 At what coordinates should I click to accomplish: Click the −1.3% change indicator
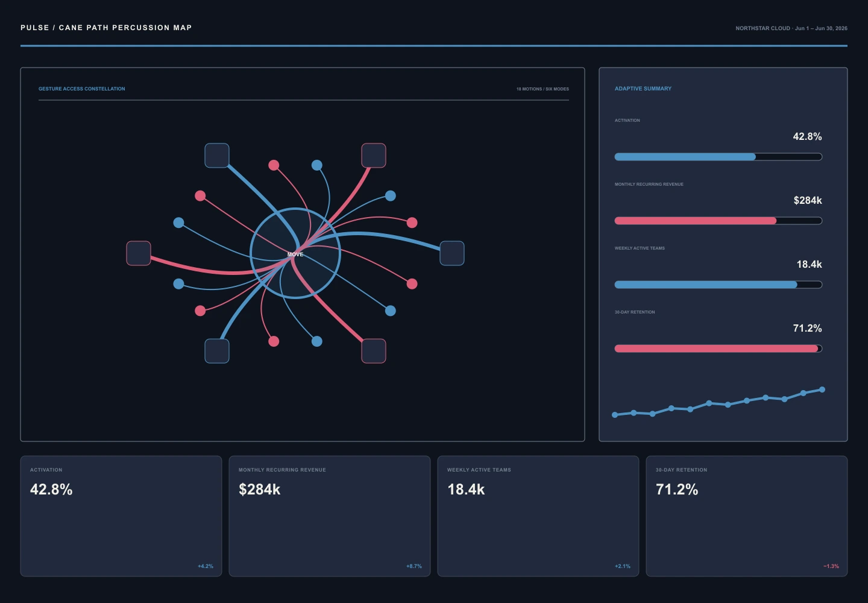(831, 566)
